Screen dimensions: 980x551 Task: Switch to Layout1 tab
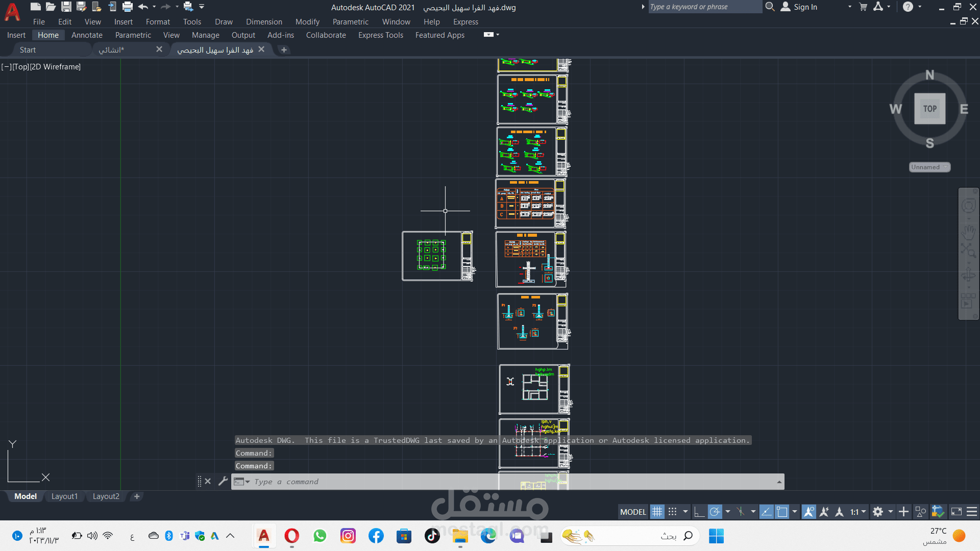coord(64,496)
